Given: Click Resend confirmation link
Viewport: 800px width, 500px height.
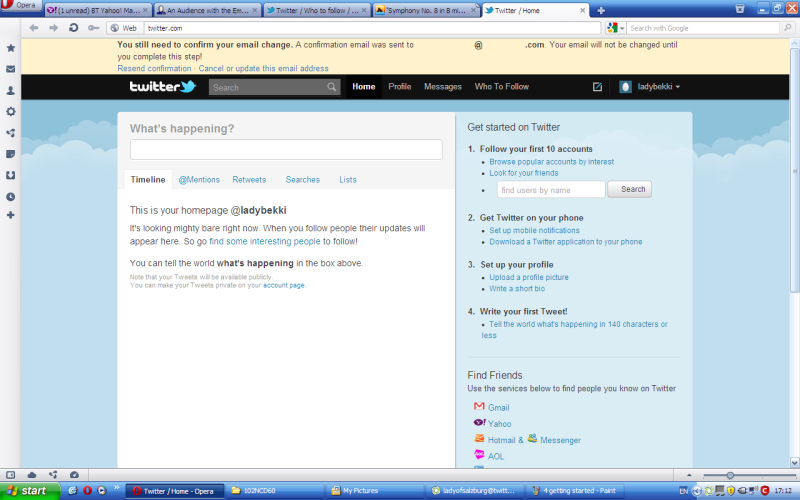Looking at the screenshot, I should click(x=154, y=68).
